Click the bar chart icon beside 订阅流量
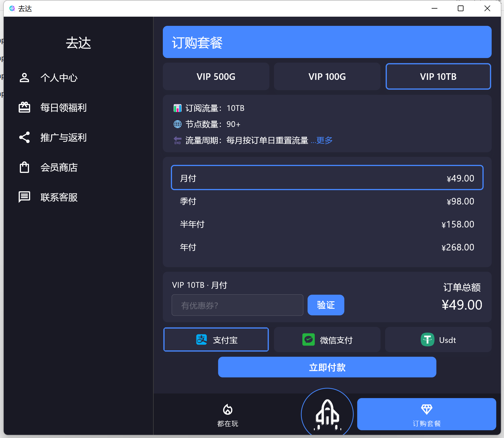 pyautogui.click(x=177, y=108)
